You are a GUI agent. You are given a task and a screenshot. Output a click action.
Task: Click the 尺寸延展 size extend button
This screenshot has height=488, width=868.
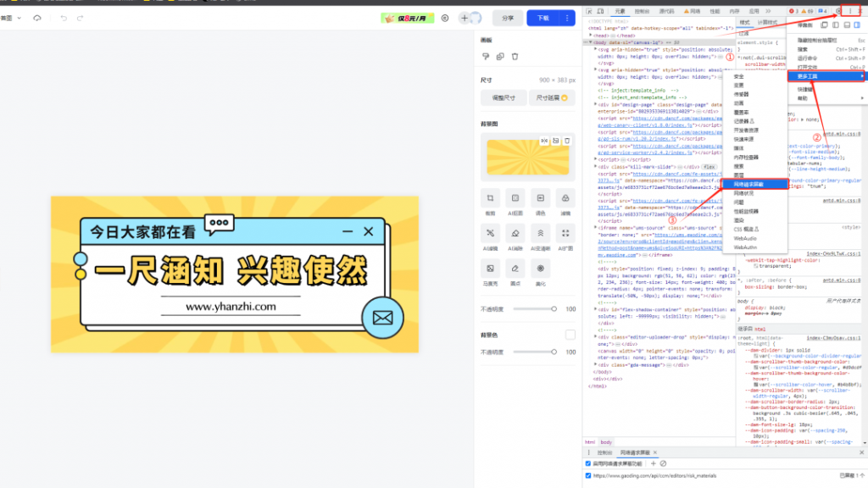pyautogui.click(x=551, y=98)
